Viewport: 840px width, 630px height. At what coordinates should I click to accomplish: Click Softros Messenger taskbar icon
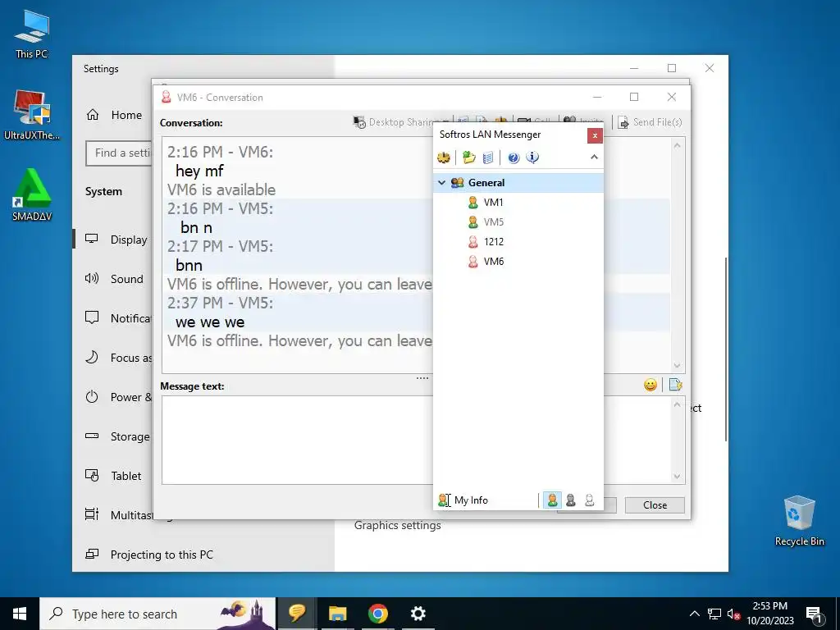(x=297, y=614)
